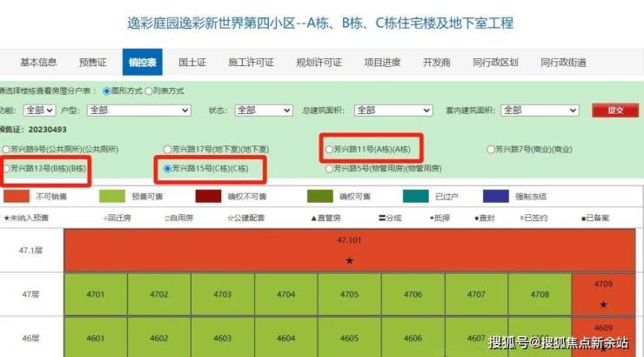The height and width of the screenshot is (357, 644).
Task: Choose 芳兴路11号(A栋) building
Action: [x=329, y=149]
